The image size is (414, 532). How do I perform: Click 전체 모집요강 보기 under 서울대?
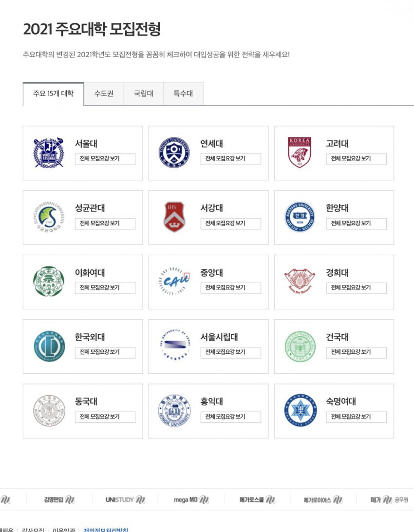tap(105, 159)
